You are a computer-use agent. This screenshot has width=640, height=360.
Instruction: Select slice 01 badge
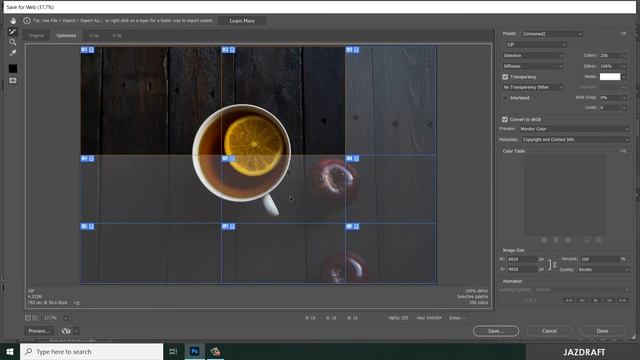tap(87, 50)
